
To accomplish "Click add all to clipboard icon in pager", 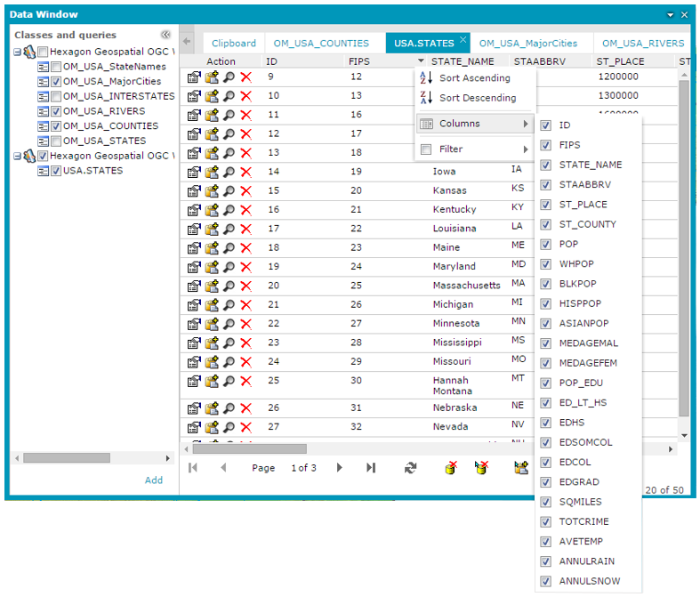I will click(x=521, y=467).
